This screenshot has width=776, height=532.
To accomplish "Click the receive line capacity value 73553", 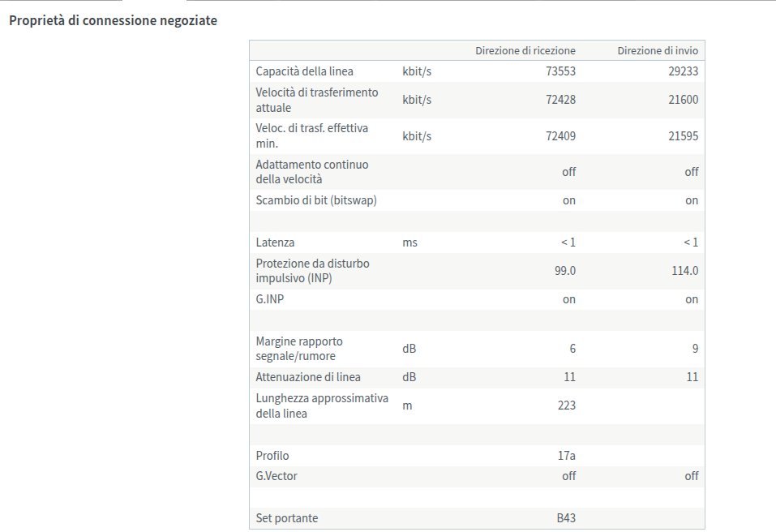I will click(x=560, y=71).
